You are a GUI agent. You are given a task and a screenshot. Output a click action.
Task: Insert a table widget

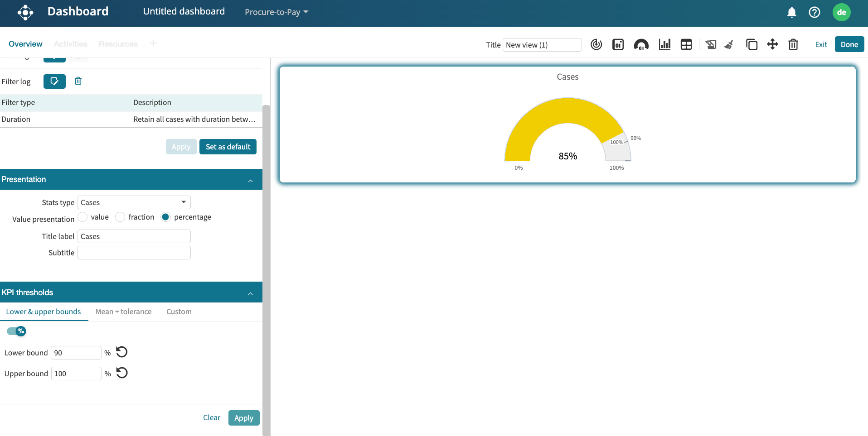click(686, 44)
